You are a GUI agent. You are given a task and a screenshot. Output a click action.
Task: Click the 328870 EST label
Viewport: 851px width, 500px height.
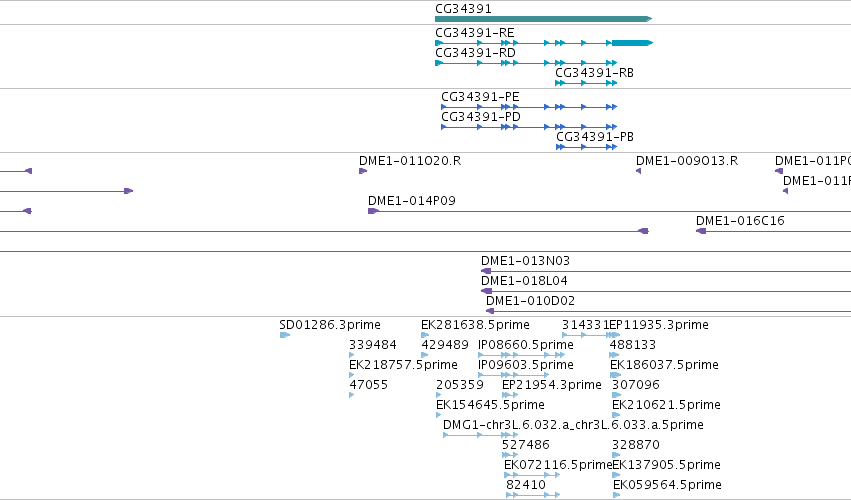click(x=636, y=445)
